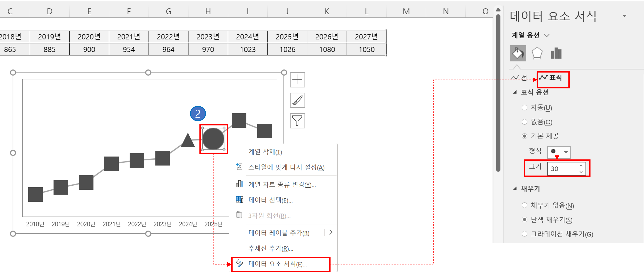Image resolution: width=644 pixels, height=272 pixels.
Task: Choose 데이터 요소 서식(F) from context menu
Action: click(x=278, y=264)
